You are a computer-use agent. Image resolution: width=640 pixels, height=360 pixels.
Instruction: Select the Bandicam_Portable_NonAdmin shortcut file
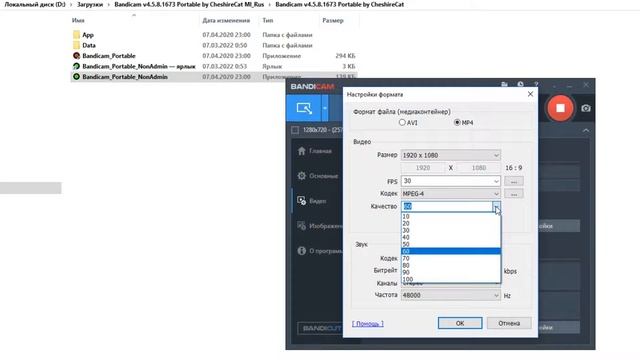[139, 66]
